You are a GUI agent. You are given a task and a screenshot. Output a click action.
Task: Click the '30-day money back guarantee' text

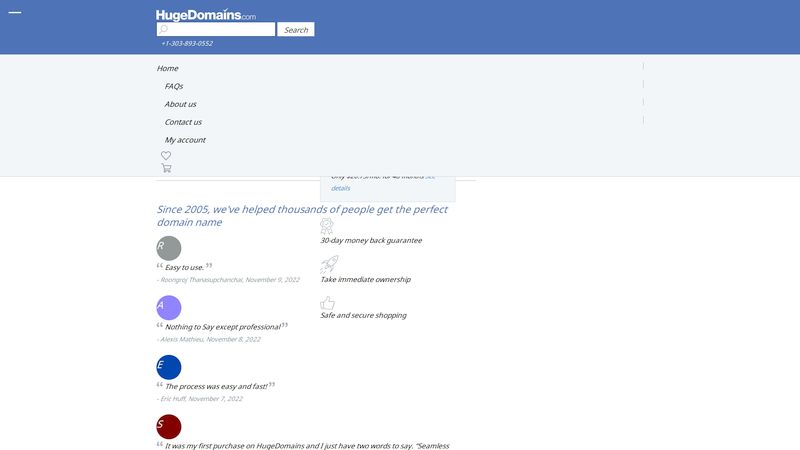coord(371,240)
